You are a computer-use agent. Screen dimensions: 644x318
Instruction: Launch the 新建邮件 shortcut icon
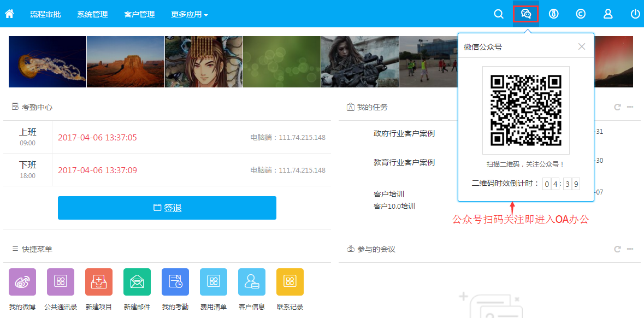point(137,282)
